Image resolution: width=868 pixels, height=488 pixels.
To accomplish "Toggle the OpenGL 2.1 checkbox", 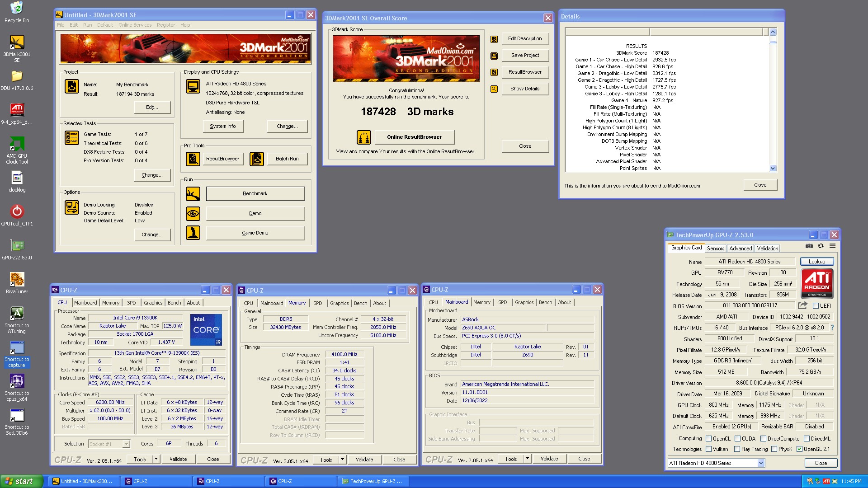I will 799,449.
